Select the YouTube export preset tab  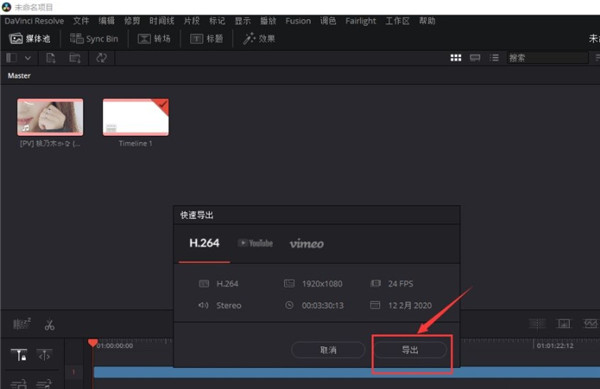coord(255,243)
